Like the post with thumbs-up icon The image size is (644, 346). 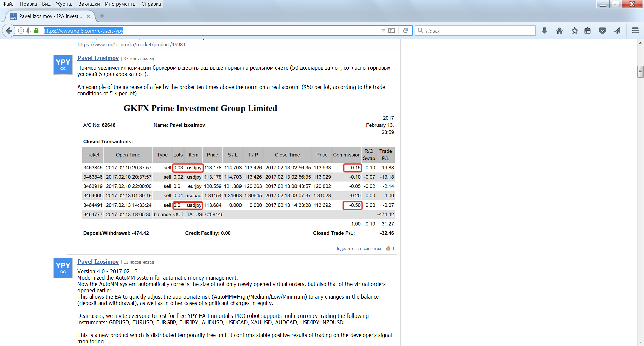click(x=388, y=248)
